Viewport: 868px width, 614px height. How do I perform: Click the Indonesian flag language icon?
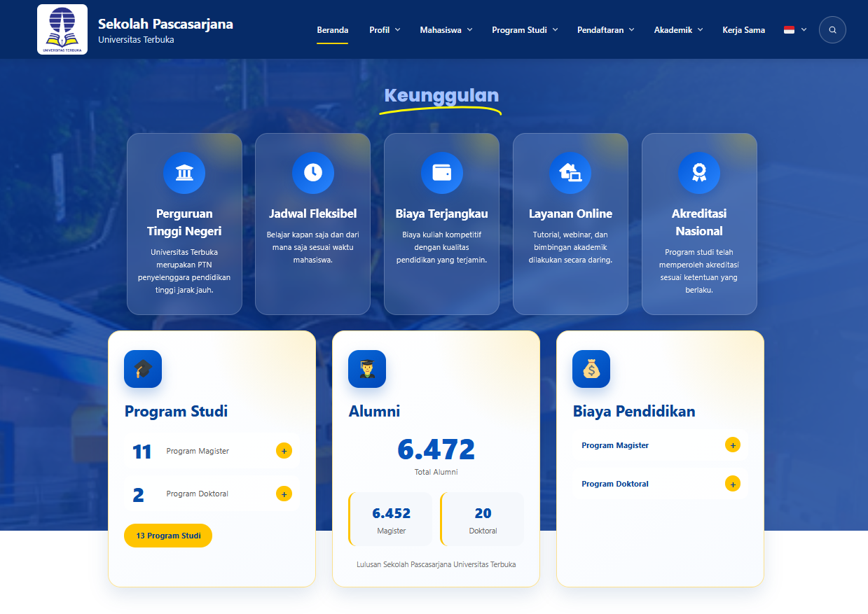pos(789,30)
